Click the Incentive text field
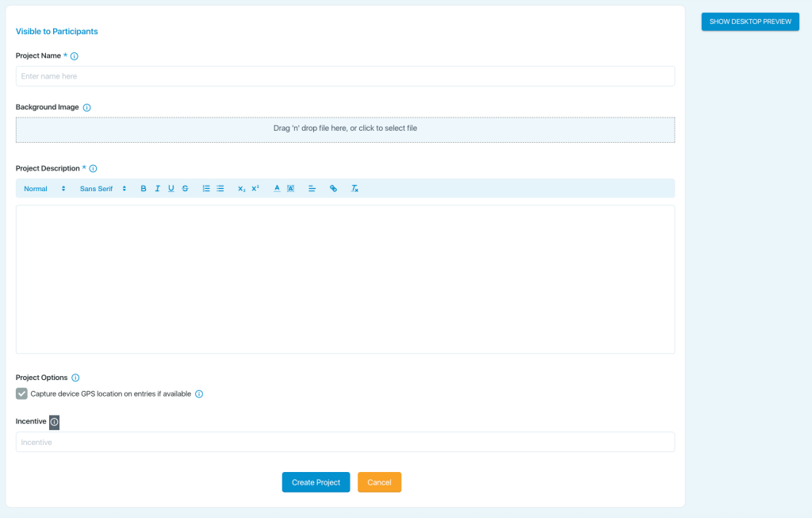Viewport: 812px width, 518px height. (x=346, y=442)
